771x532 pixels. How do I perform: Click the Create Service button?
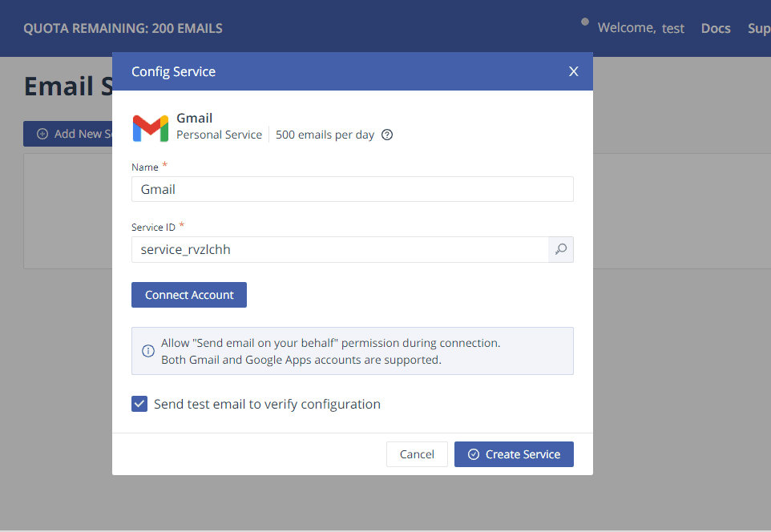(514, 454)
